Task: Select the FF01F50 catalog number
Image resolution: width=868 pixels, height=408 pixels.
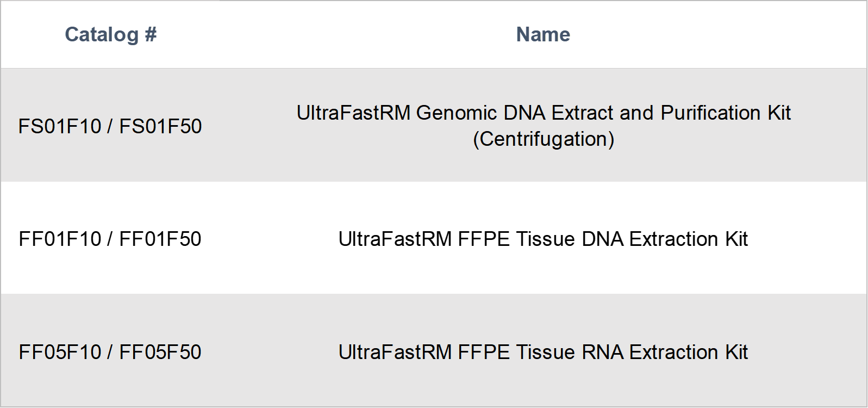Action: (160, 239)
